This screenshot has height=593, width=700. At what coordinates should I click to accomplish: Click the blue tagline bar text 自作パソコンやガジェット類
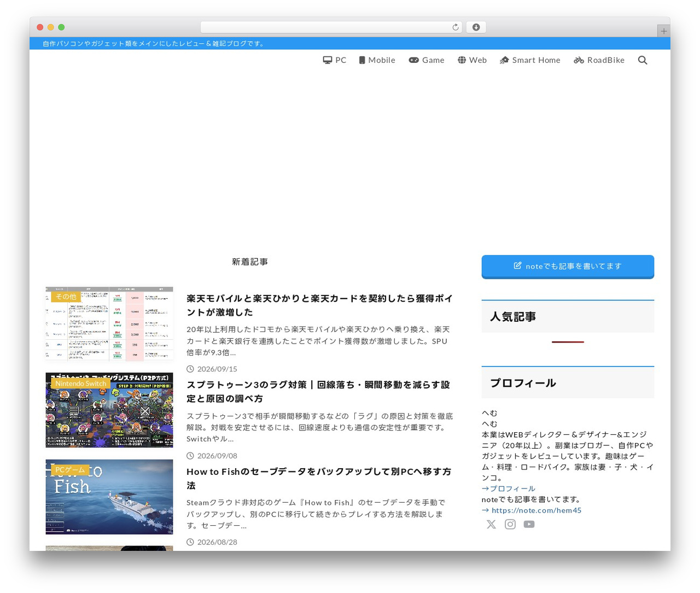point(154,44)
